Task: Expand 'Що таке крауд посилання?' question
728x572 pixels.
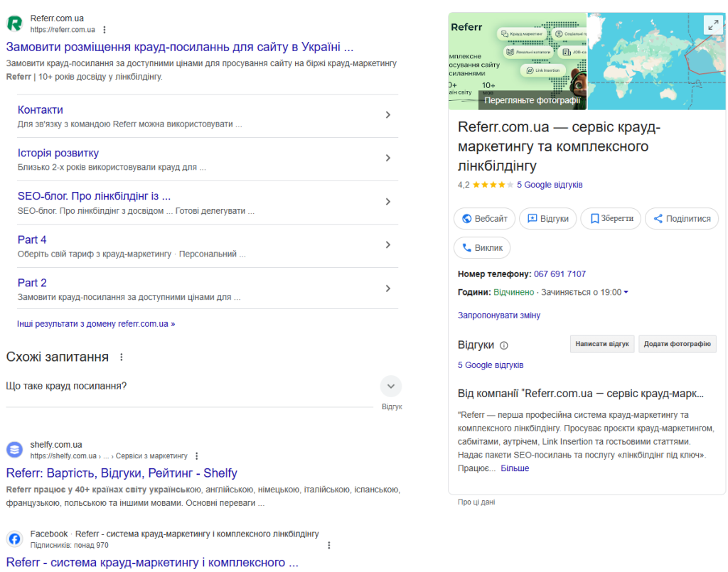Action: (x=390, y=387)
